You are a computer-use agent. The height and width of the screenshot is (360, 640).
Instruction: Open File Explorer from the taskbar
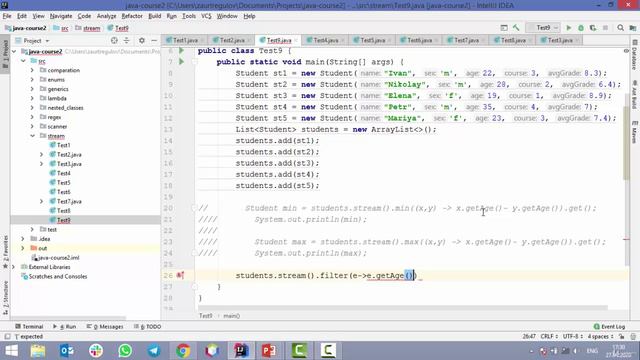click(x=38, y=351)
